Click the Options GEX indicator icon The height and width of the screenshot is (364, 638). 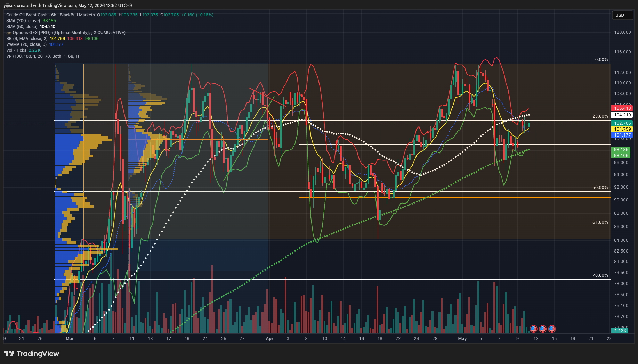coord(9,33)
